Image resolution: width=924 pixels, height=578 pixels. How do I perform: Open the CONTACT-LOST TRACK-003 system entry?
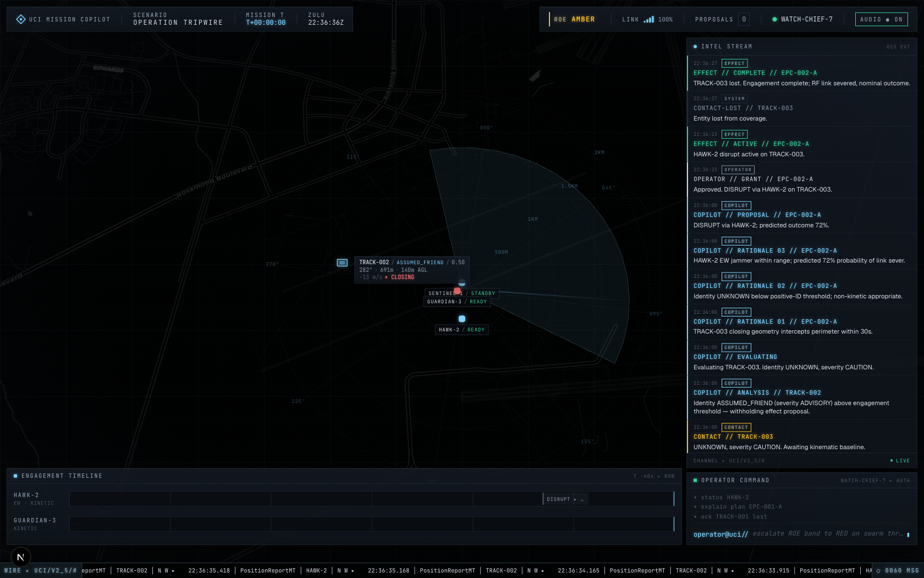click(801, 108)
